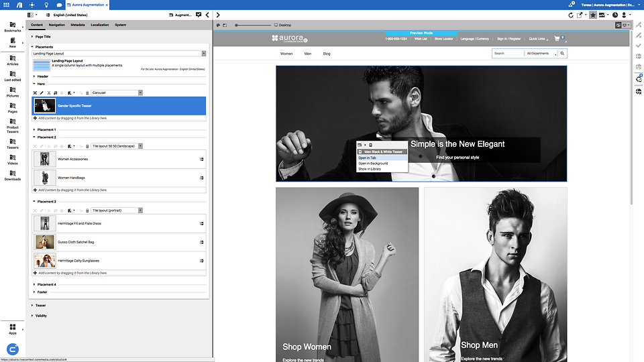Open preview in new window icon
This screenshot has height=362, width=644.
click(580, 15)
